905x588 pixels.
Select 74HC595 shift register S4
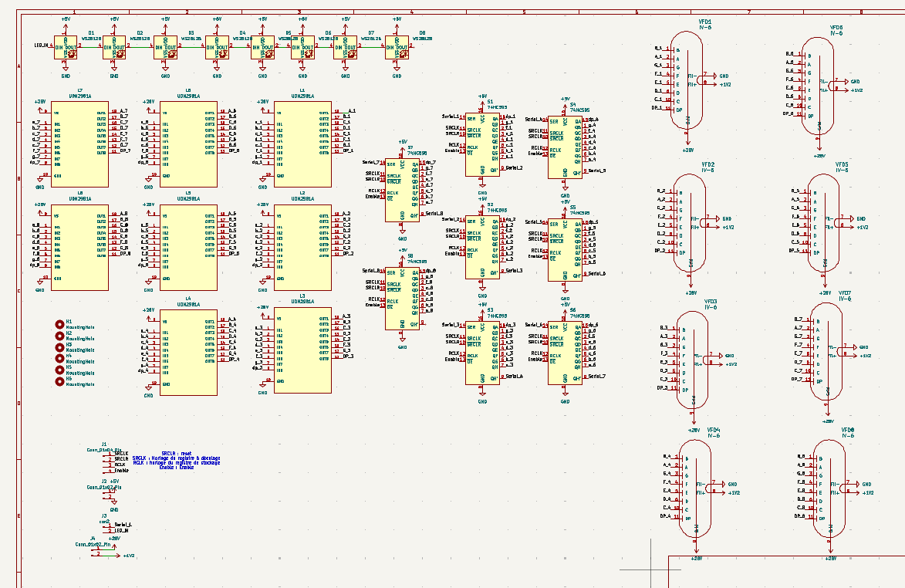pyautogui.click(x=565, y=147)
